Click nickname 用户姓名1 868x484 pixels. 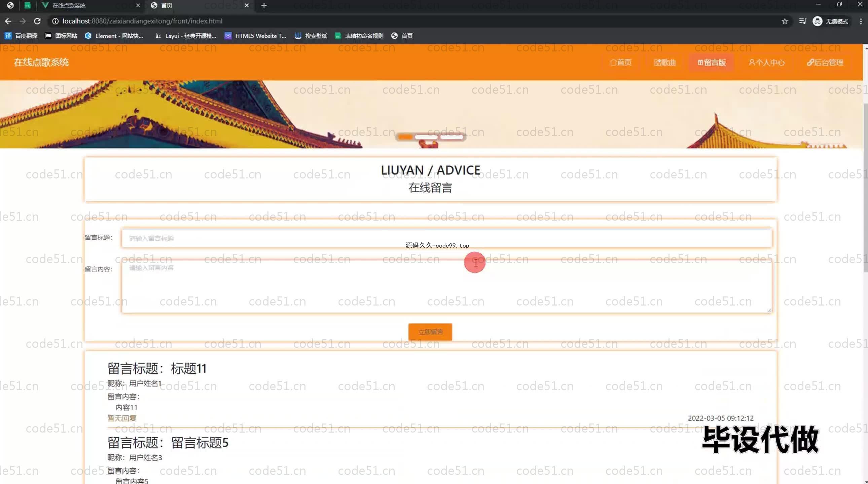145,384
